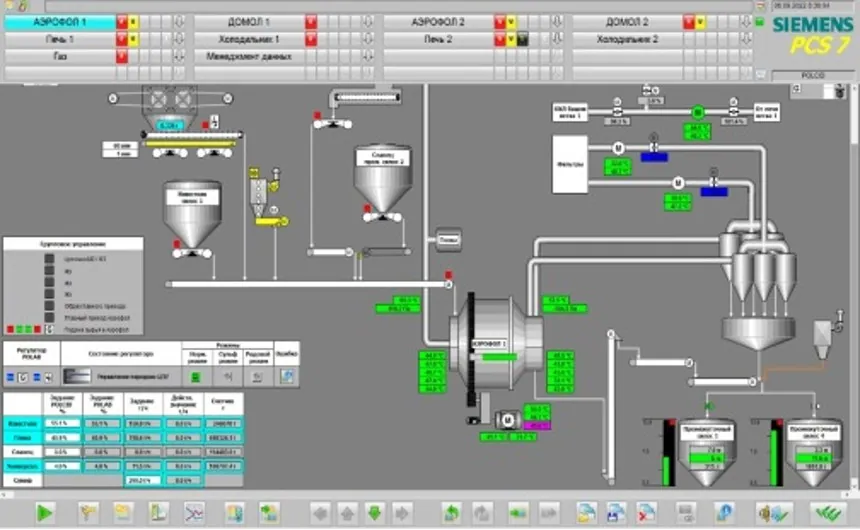The width and height of the screenshot is (860, 530).
Task: Expand the arrow next to Менеджмент данных
Action: pyautogui.click(x=368, y=56)
